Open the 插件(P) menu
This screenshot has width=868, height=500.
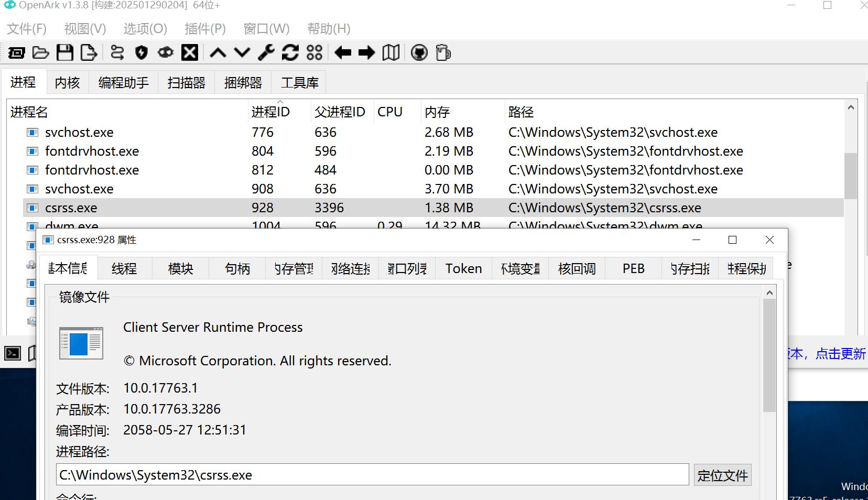[205, 29]
